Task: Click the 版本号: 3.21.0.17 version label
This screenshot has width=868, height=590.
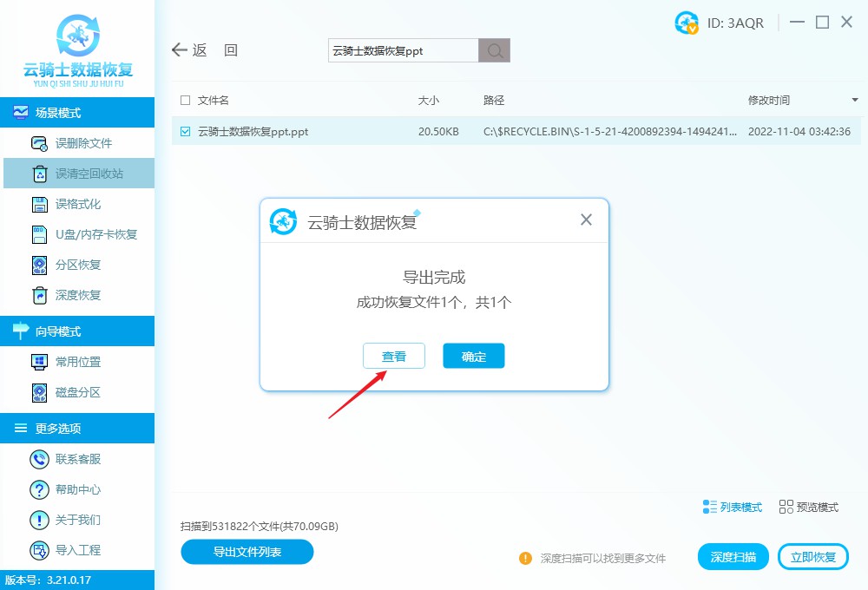Action: point(48,580)
